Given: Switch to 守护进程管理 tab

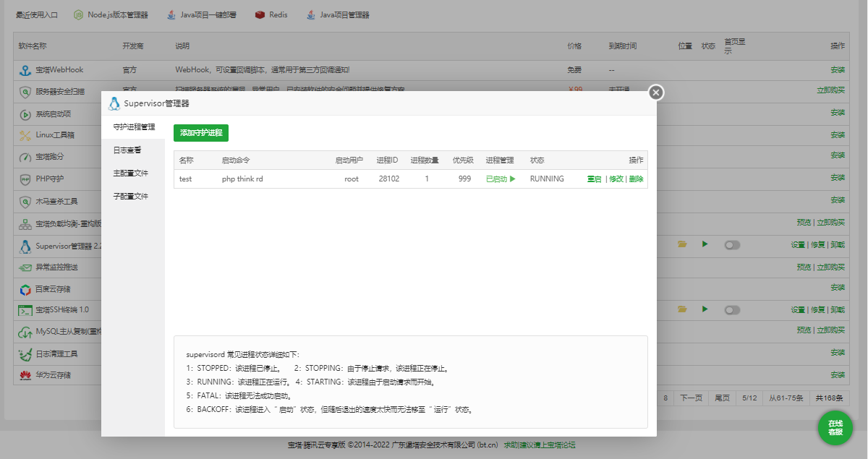Looking at the screenshot, I should click(x=134, y=126).
